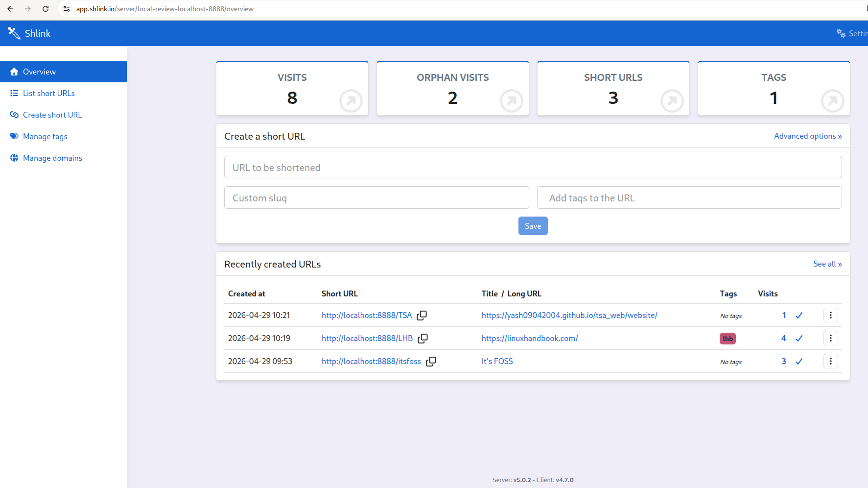Copy the localhost:8888/itsfoss short URL

point(431,362)
